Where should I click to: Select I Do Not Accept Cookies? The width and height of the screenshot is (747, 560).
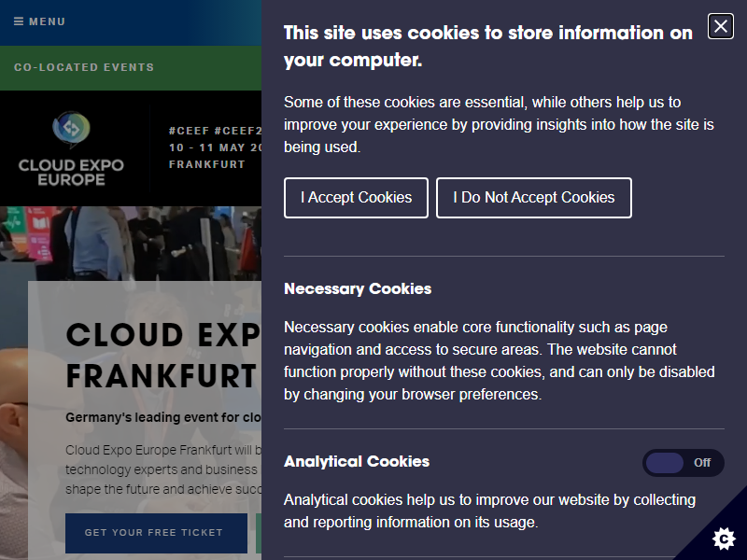(x=533, y=198)
